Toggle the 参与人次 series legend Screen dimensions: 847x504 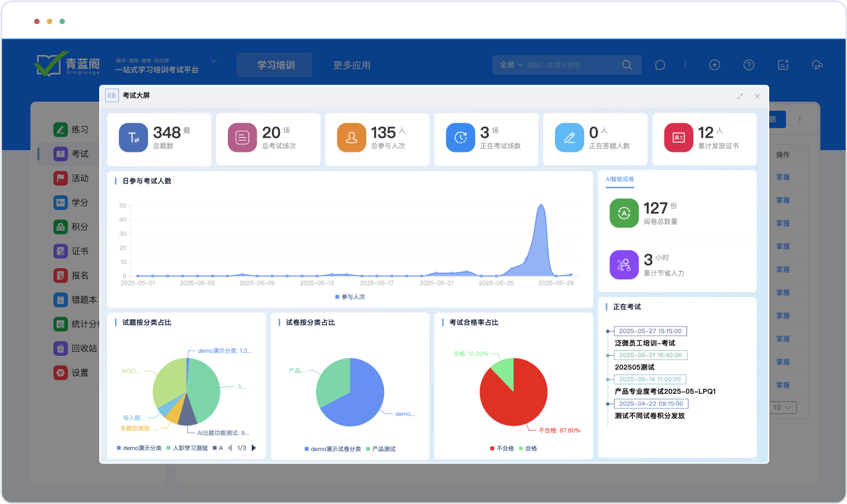pyautogui.click(x=350, y=296)
